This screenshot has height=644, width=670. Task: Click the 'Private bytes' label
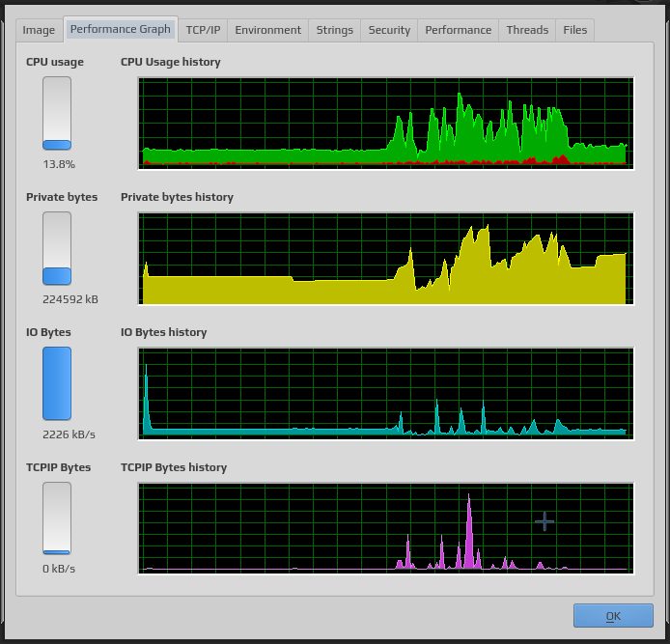62,197
